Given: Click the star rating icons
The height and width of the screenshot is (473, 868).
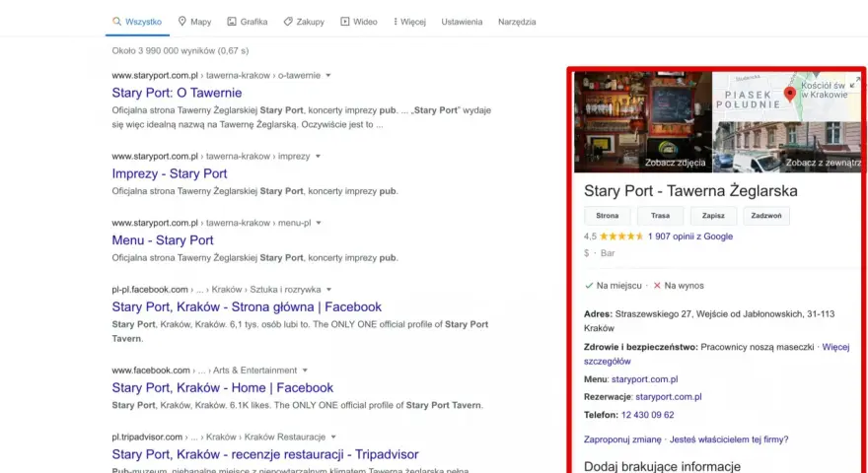Looking at the screenshot, I should 621,236.
